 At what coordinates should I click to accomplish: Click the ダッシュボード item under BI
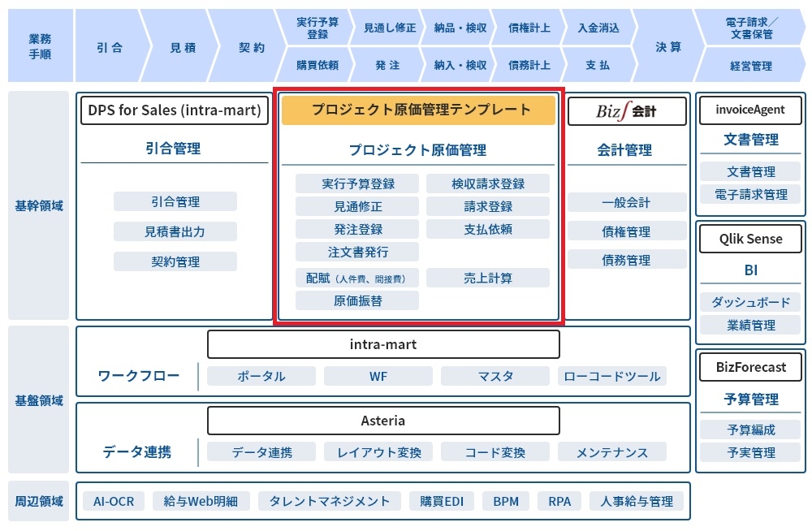coord(750,302)
